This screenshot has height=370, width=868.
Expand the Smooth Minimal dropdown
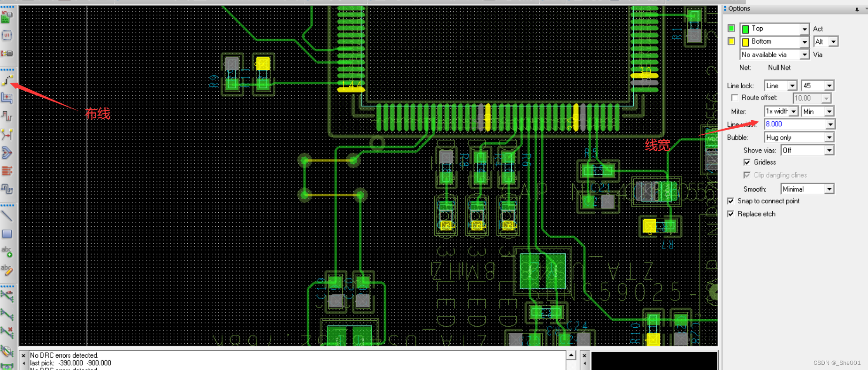coord(829,189)
